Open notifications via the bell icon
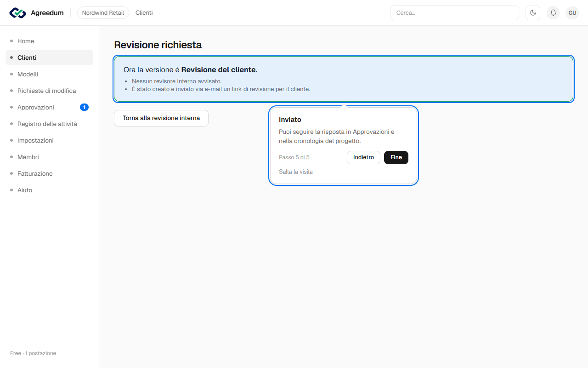This screenshot has width=588, height=368. pyautogui.click(x=553, y=13)
